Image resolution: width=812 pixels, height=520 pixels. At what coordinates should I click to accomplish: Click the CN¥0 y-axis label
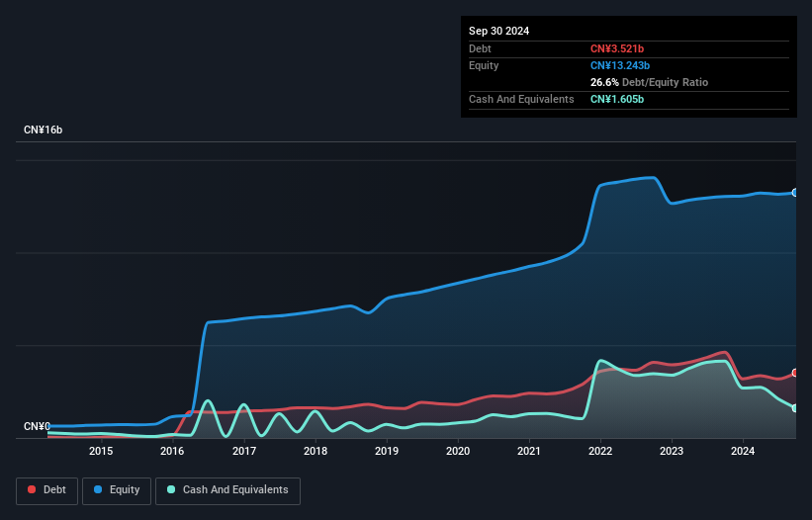click(37, 426)
